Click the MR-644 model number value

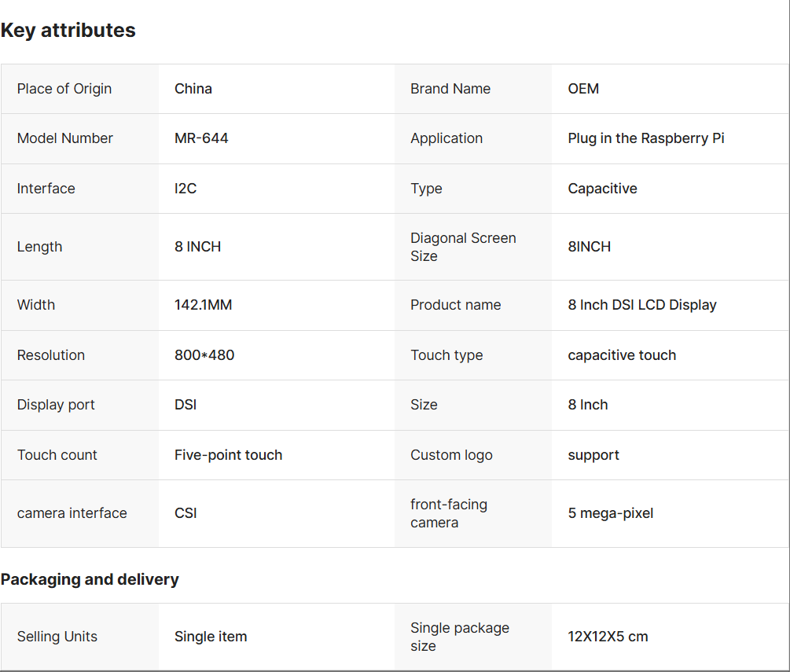pyautogui.click(x=201, y=138)
